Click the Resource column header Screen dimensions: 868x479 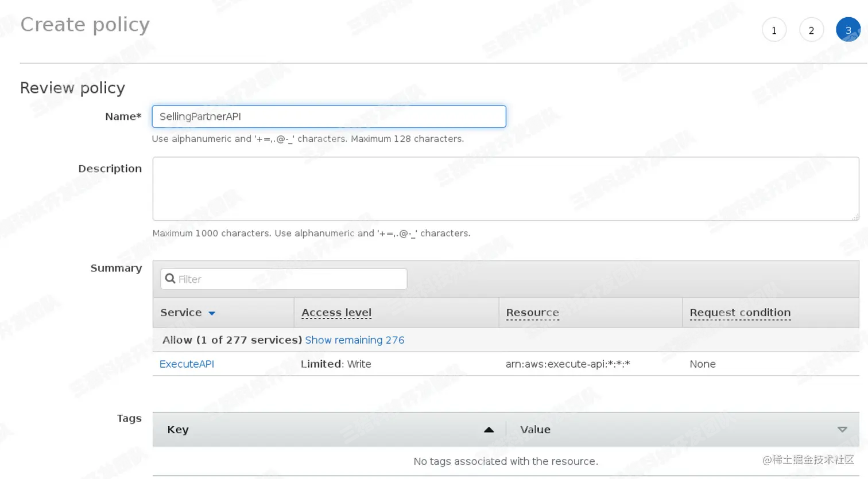pos(532,313)
